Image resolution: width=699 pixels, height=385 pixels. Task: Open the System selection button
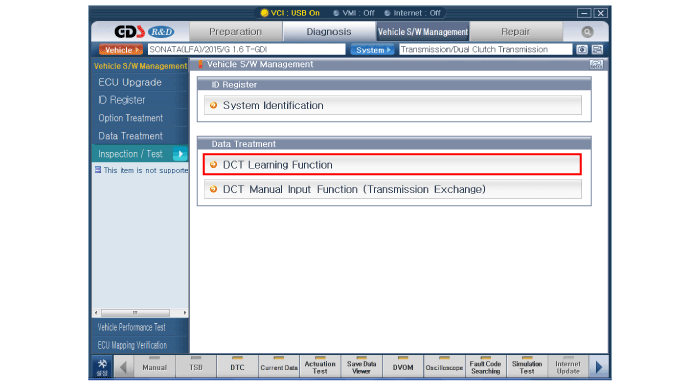373,50
